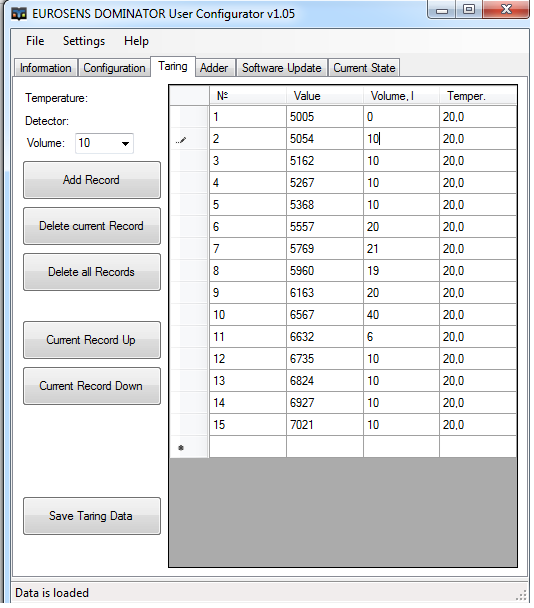Select Value cell 5054
Image resolution: width=534 pixels, height=608 pixels.
coord(325,139)
